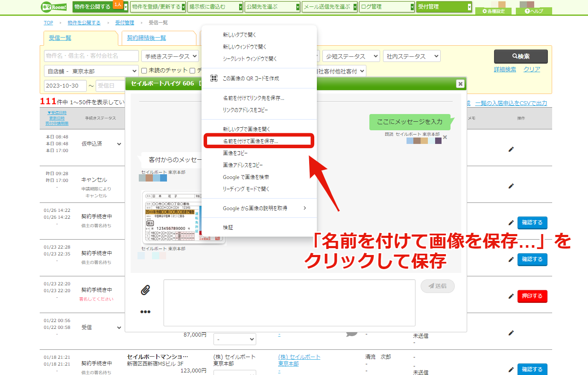Switch to 契約締結後一覧 tab

point(146,38)
